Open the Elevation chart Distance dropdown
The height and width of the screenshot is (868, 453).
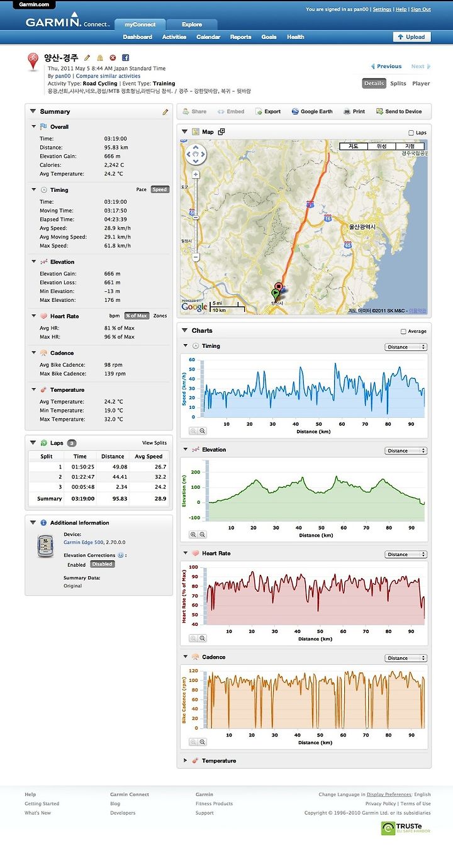tap(406, 451)
